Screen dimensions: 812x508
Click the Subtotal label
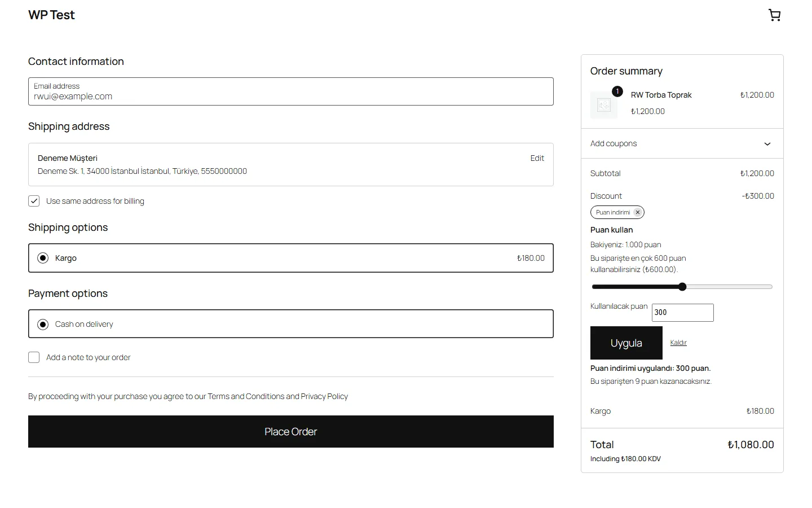605,173
